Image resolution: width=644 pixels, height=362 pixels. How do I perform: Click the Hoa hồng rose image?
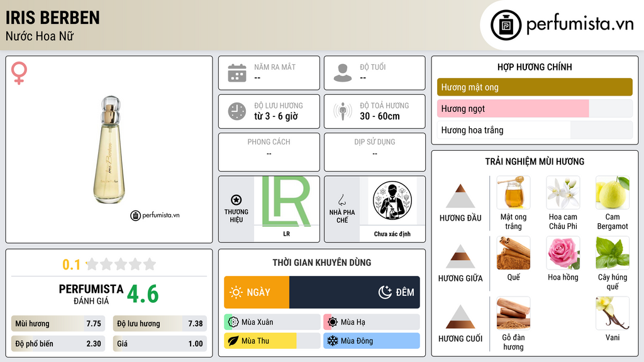pyautogui.click(x=563, y=253)
